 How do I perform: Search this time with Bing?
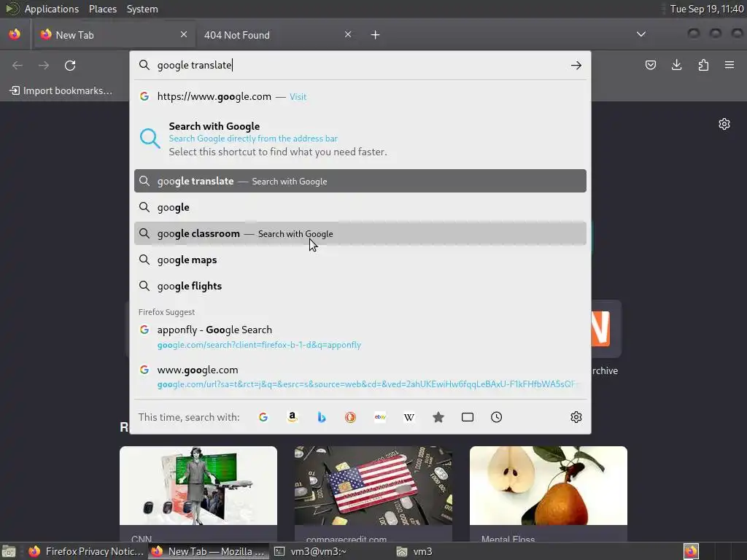pos(322,417)
